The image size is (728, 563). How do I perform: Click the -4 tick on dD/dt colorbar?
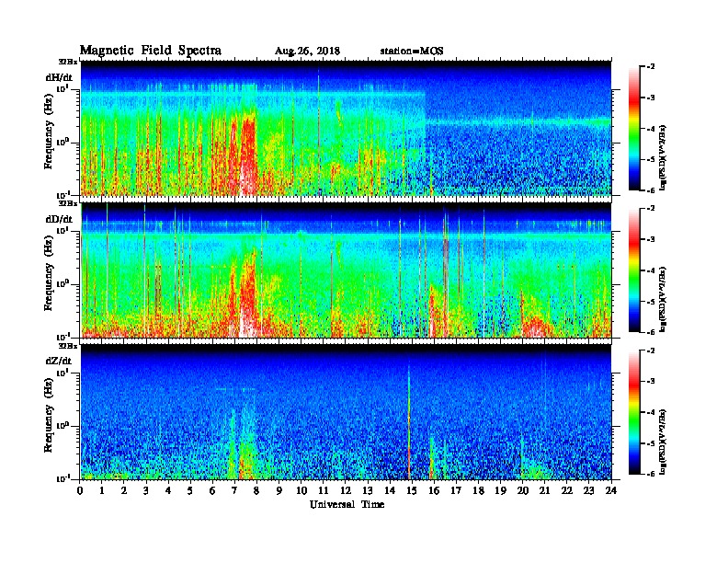(x=651, y=270)
